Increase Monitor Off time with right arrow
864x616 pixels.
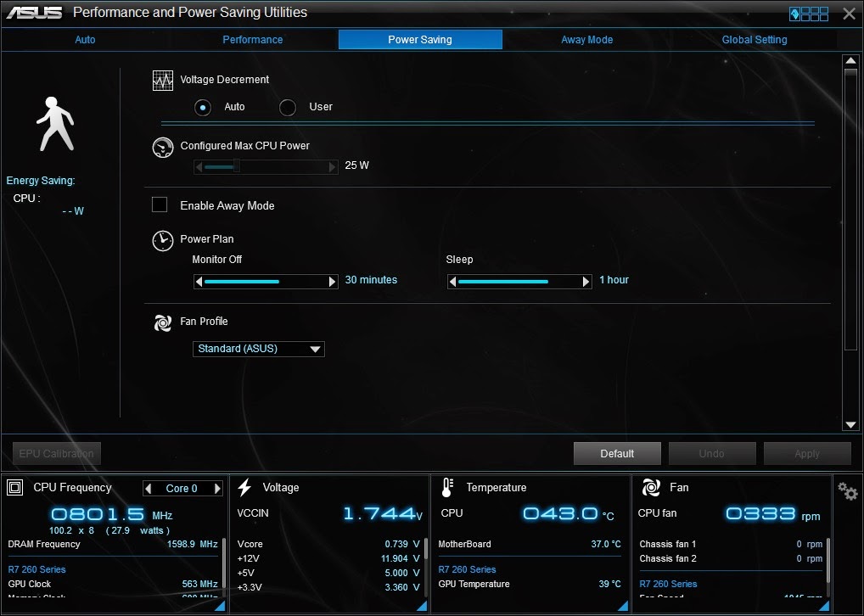click(332, 282)
